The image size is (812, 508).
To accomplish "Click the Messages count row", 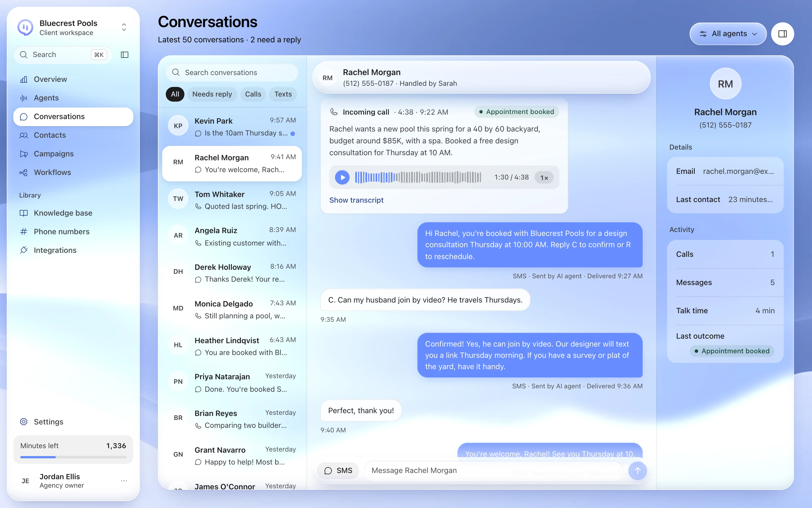I will pos(725,283).
